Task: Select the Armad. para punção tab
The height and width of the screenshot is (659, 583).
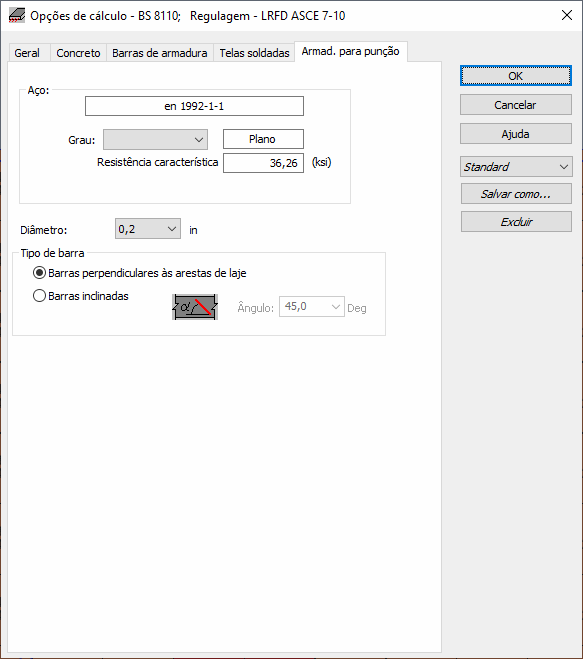Action: pyautogui.click(x=351, y=51)
